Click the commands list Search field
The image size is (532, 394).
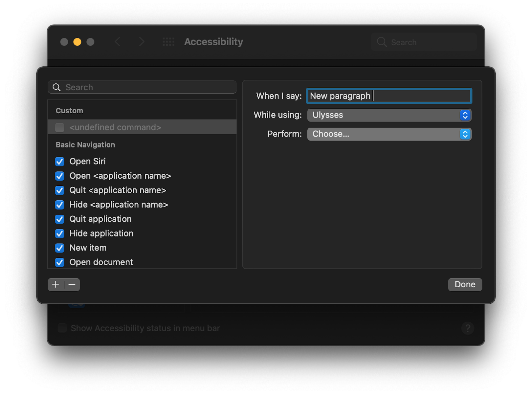142,87
